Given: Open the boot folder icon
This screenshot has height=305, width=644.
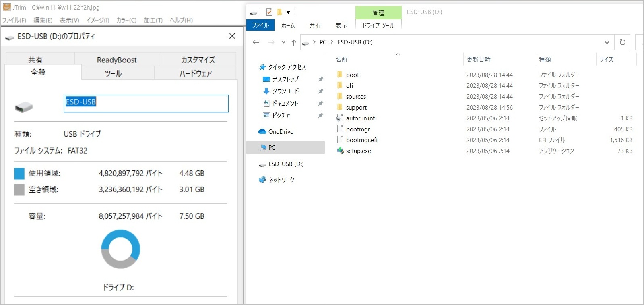Looking at the screenshot, I should pyautogui.click(x=340, y=75).
